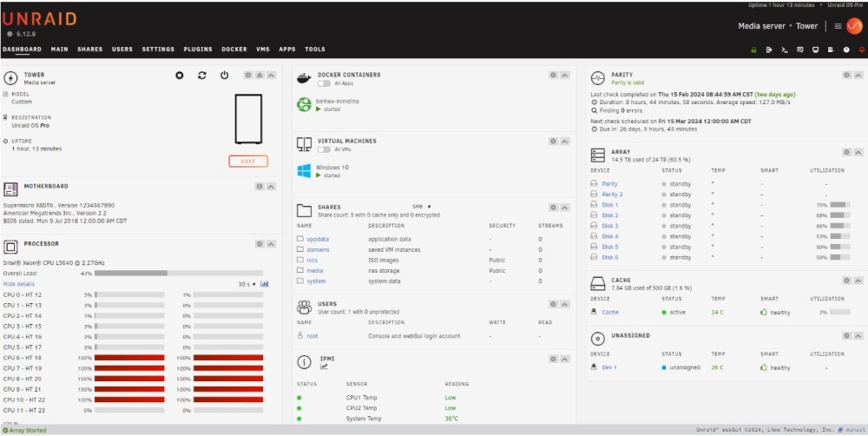Toggle Virtual Machines All VMs switch
The image size is (868, 436).
pyautogui.click(x=324, y=149)
